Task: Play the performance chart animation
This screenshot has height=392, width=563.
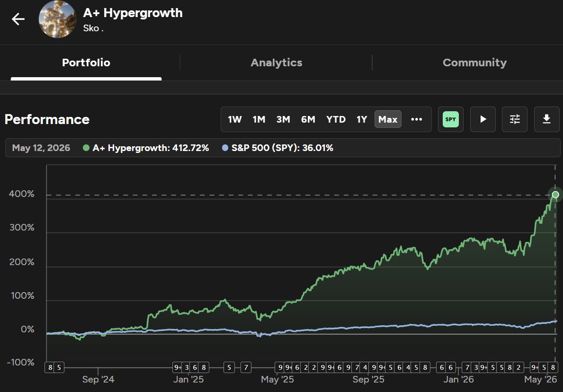Action: click(483, 119)
